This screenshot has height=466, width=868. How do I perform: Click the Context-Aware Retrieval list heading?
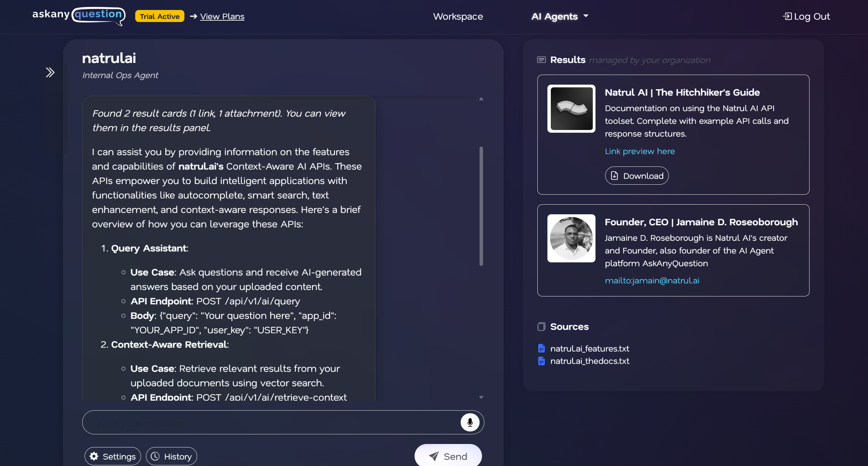(170, 344)
